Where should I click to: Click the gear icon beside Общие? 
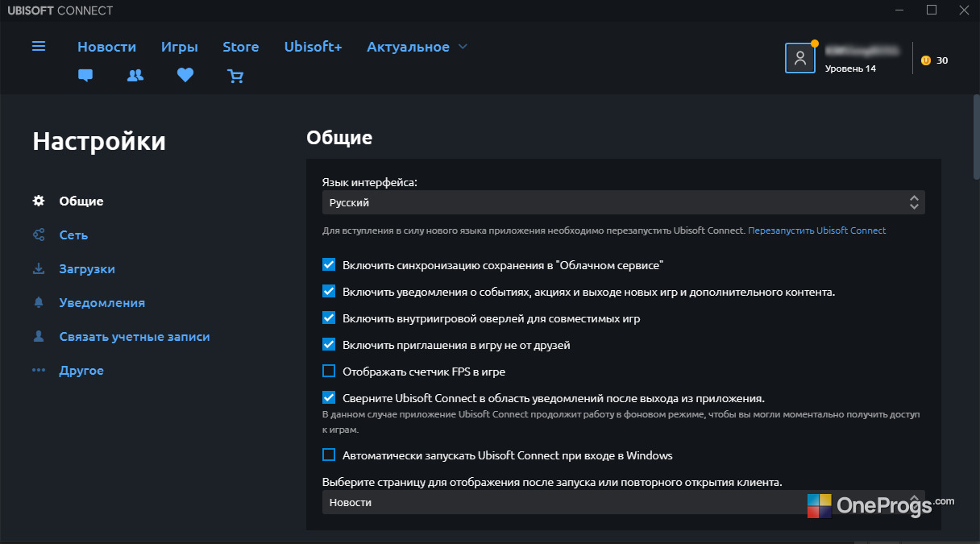point(38,201)
